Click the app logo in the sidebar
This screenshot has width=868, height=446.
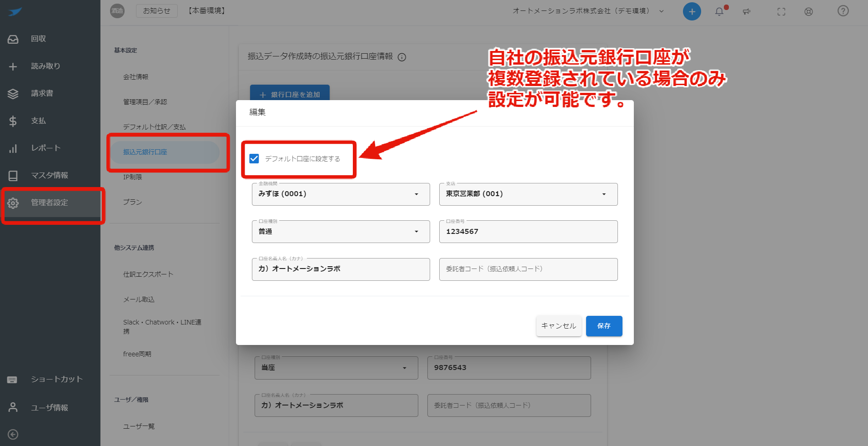(x=15, y=12)
